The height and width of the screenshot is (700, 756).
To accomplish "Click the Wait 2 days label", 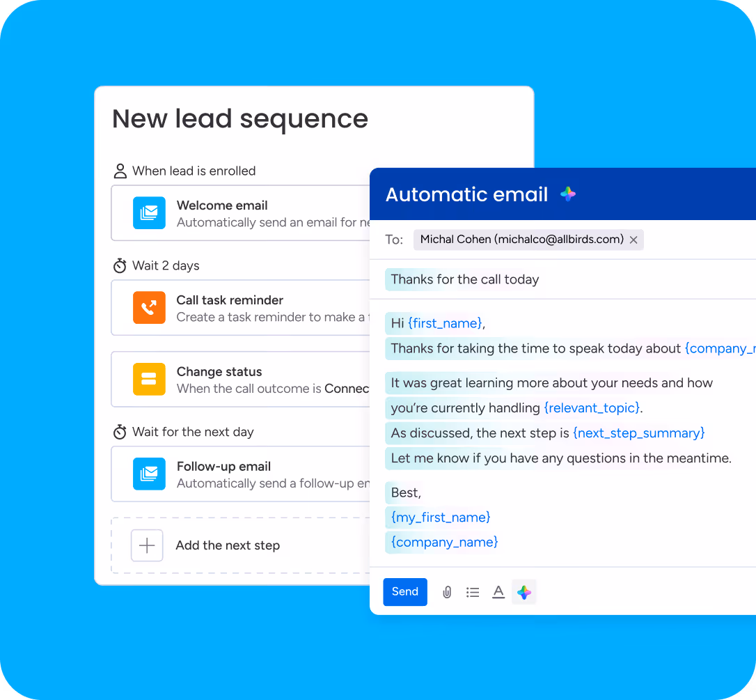I will [x=166, y=266].
